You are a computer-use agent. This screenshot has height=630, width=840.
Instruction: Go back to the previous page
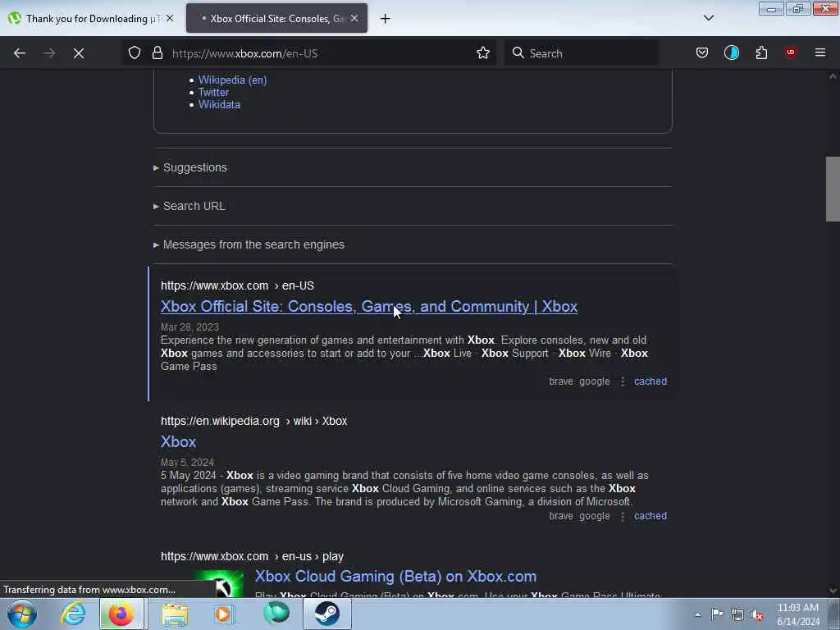[x=20, y=53]
